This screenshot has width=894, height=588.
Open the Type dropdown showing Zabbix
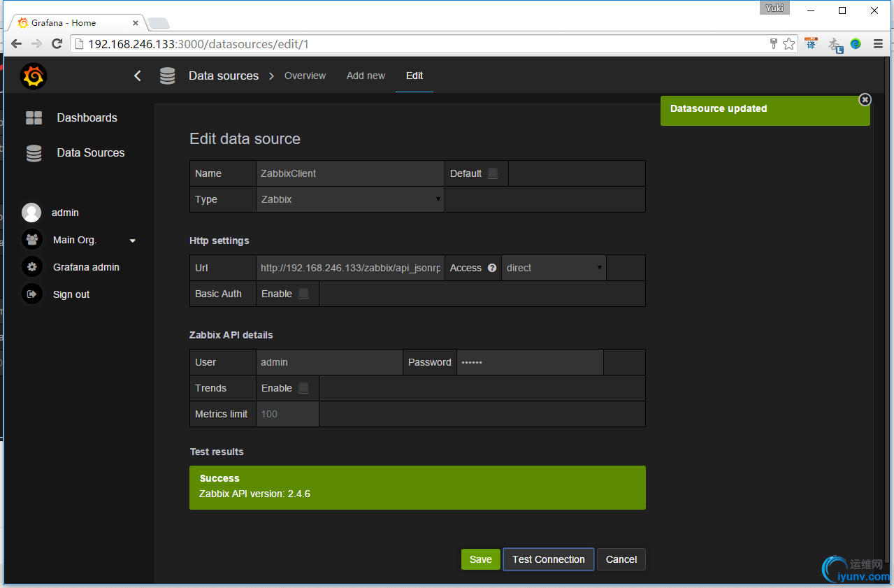pos(350,199)
